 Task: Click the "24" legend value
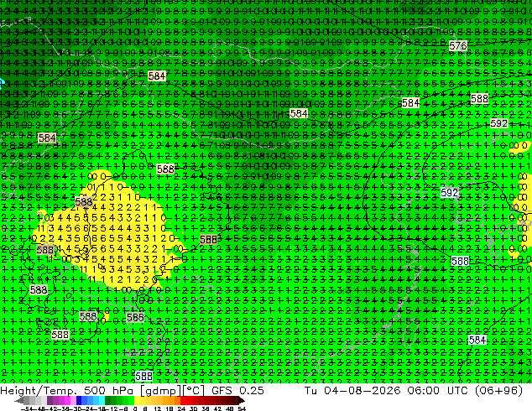pyautogui.click(x=181, y=409)
